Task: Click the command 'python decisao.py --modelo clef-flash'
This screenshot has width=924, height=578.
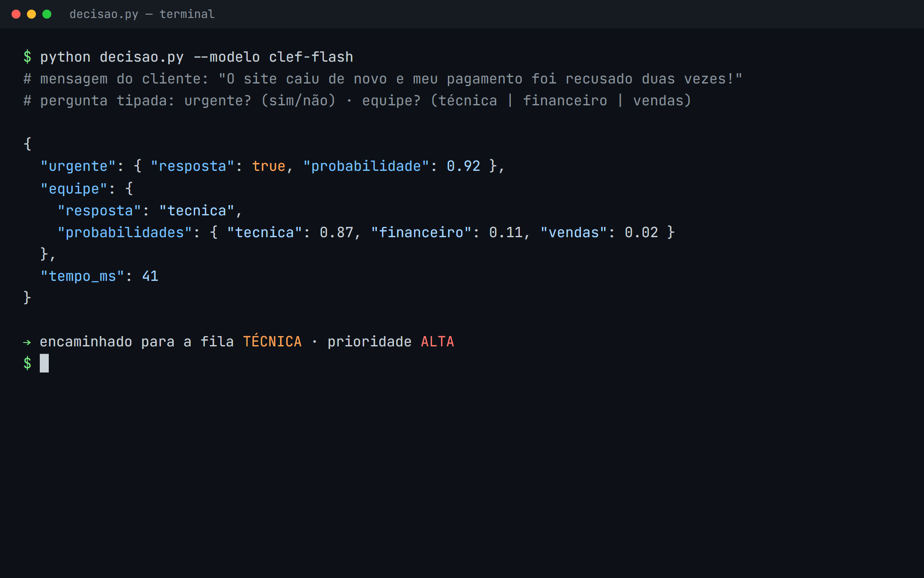Action: pos(196,57)
